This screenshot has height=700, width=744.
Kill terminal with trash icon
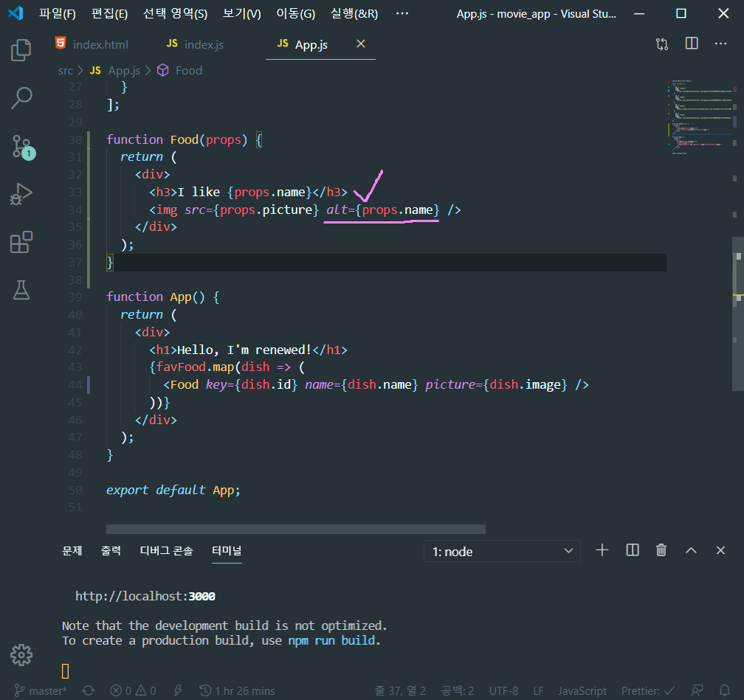pos(661,550)
